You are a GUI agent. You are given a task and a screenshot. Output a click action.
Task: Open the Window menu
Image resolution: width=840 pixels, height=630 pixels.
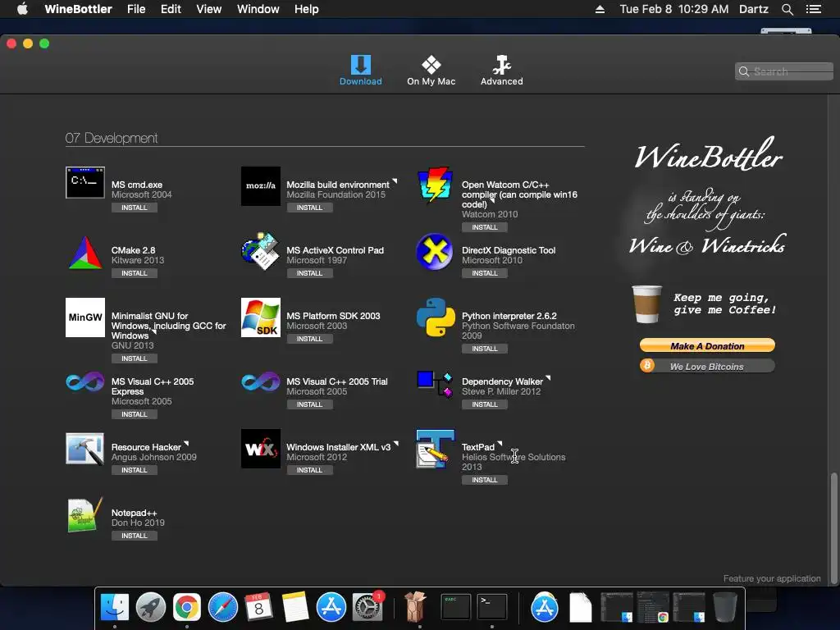click(258, 9)
